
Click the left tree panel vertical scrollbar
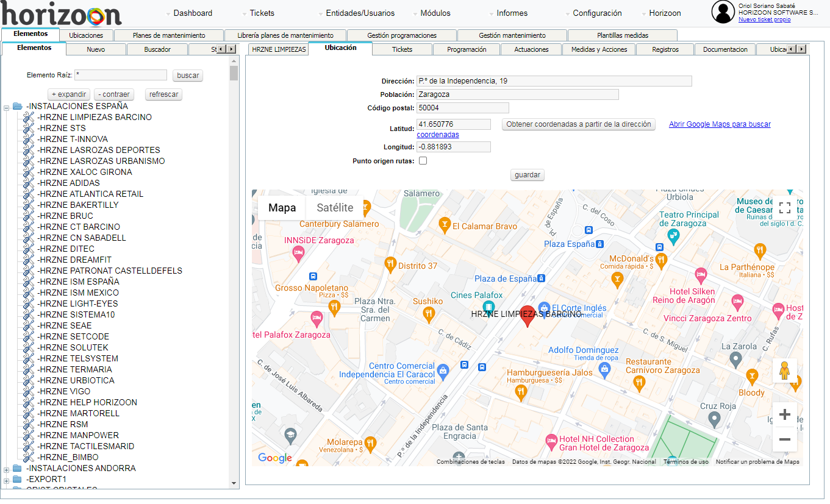tap(234, 272)
